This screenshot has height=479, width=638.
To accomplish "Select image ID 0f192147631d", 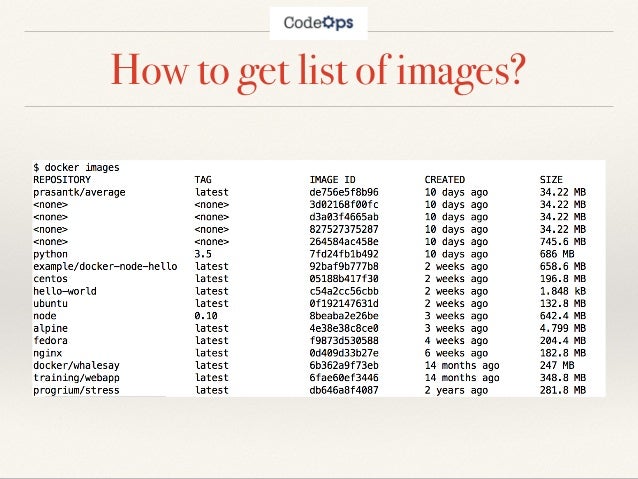I will click(344, 304).
